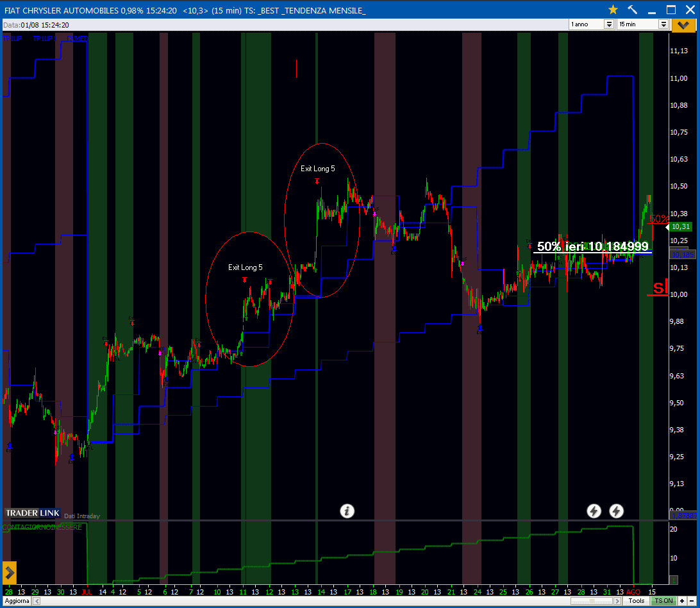The height and width of the screenshot is (608, 700).
Task: Select the CONTAGIORNOINESSERE indicator label
Action: (x=42, y=527)
